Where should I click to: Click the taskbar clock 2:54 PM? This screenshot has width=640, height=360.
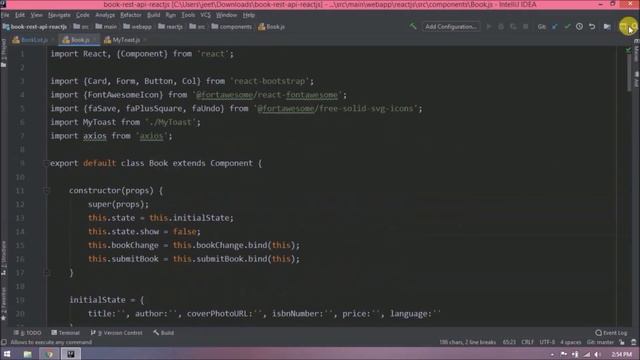click(x=622, y=354)
